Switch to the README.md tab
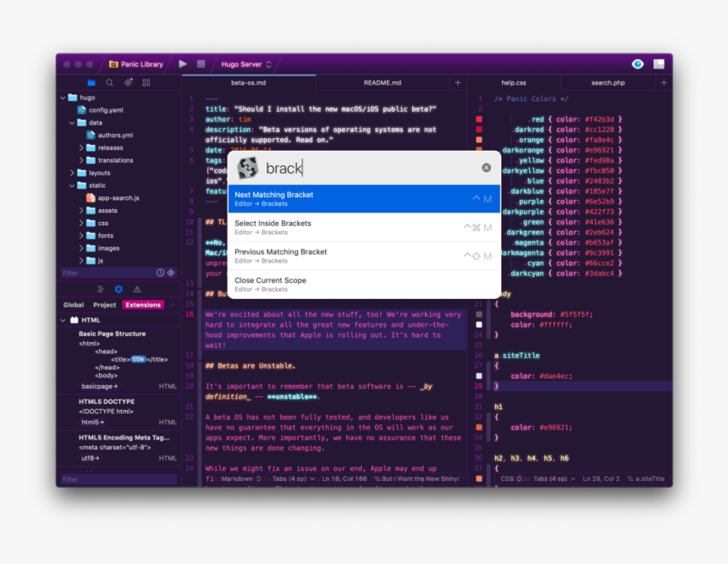This screenshot has height=564, width=728. click(383, 83)
